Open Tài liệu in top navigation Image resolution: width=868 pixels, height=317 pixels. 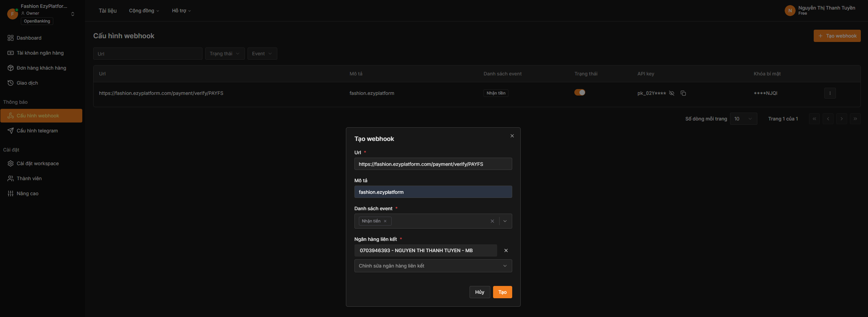tap(108, 11)
